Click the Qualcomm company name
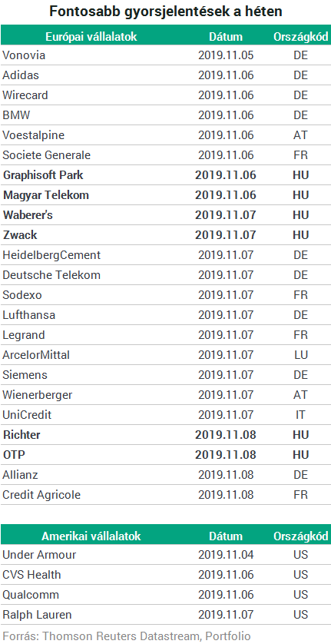The width and height of the screenshot is (331, 644). 31,595
